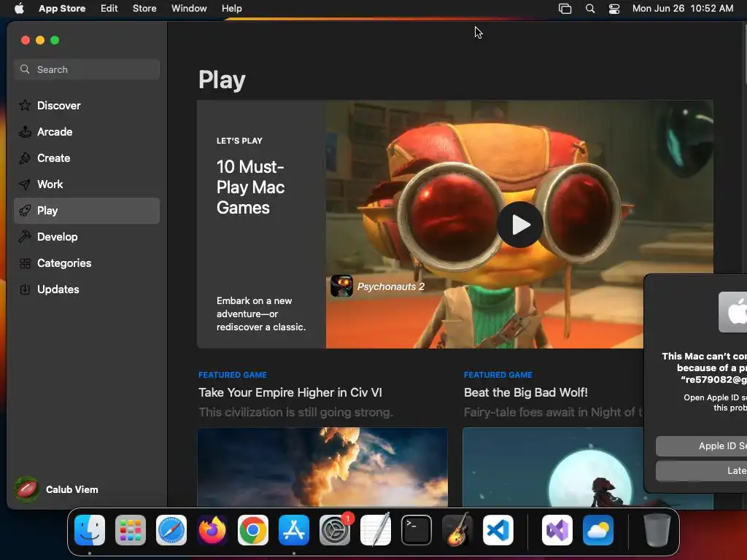
Task: Open the Discover section star icon
Action: pos(25,105)
